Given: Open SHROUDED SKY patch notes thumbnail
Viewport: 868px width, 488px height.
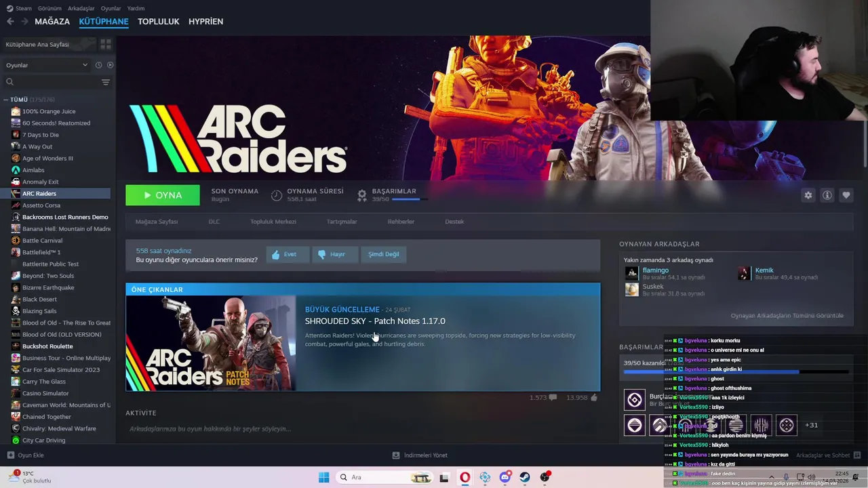Looking at the screenshot, I should tap(210, 343).
